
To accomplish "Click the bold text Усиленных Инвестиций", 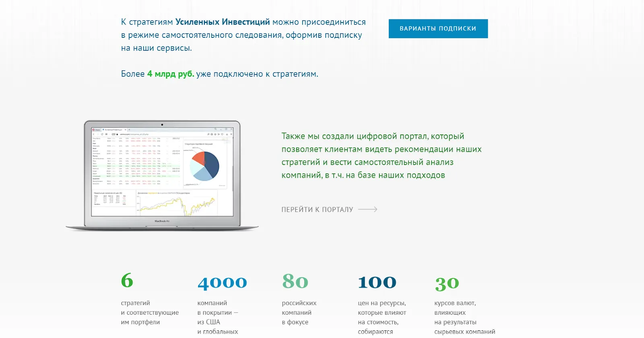I will tap(223, 22).
